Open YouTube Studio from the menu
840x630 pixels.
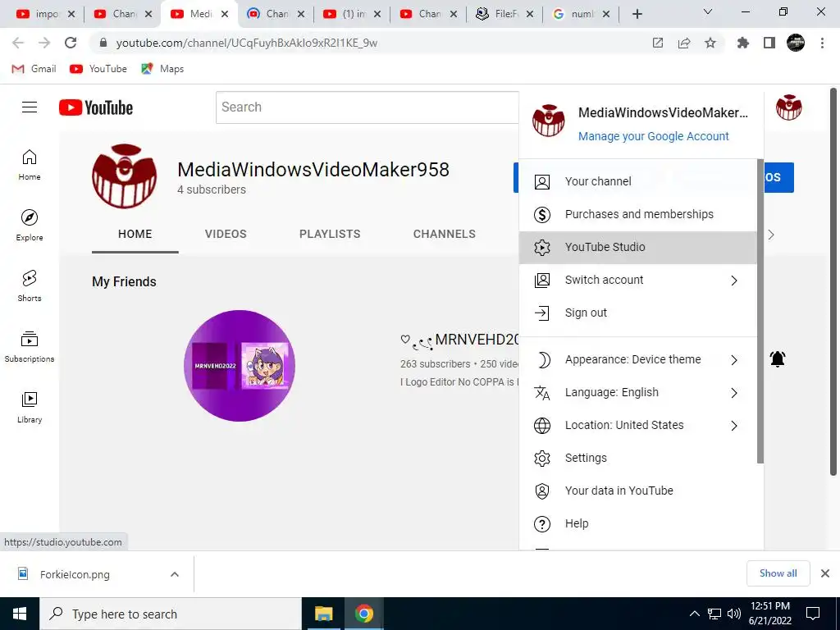point(637,247)
